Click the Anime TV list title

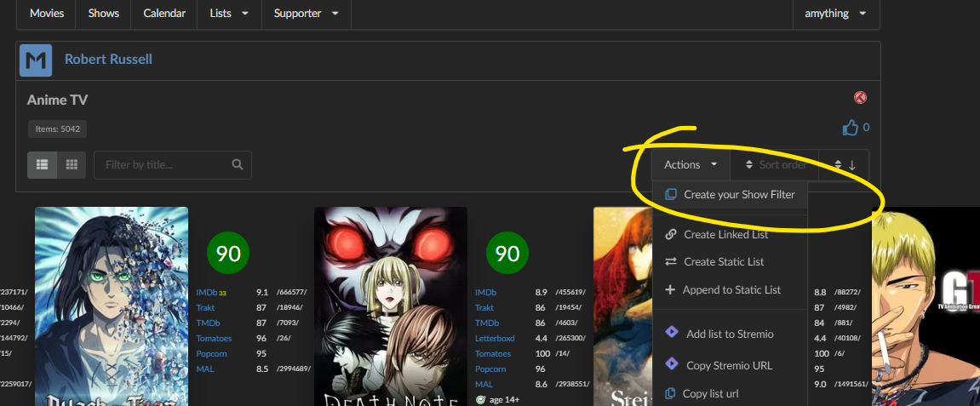tap(58, 100)
